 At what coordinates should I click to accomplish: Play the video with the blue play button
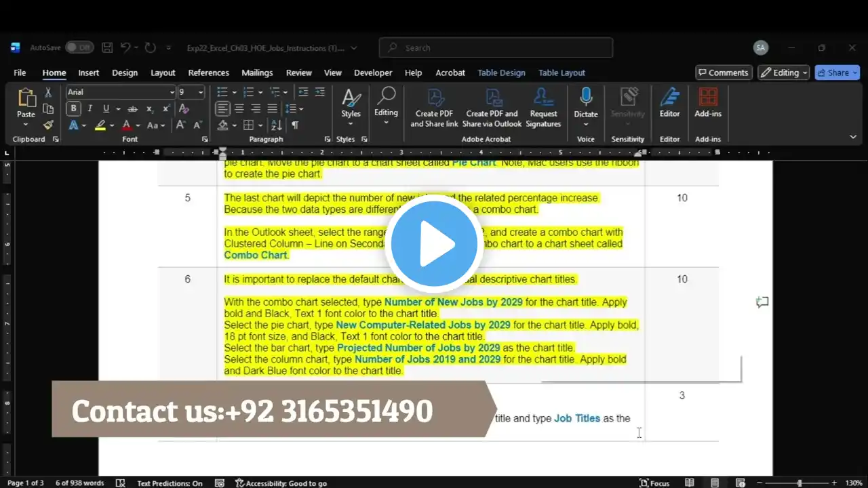pyautogui.click(x=434, y=244)
